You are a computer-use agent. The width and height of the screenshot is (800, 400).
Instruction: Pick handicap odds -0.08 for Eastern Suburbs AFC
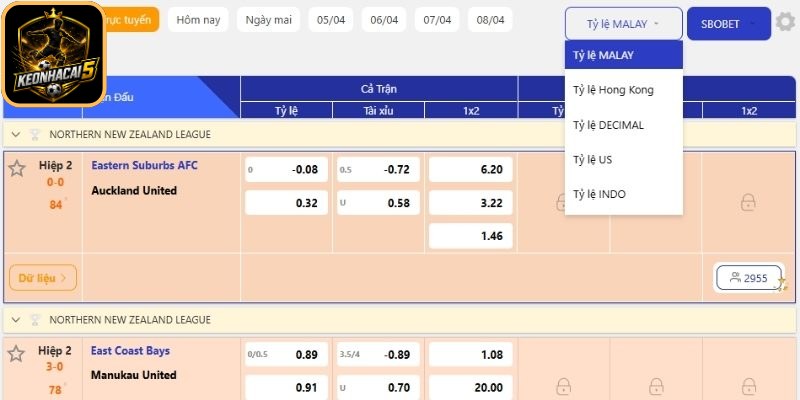tap(286, 169)
